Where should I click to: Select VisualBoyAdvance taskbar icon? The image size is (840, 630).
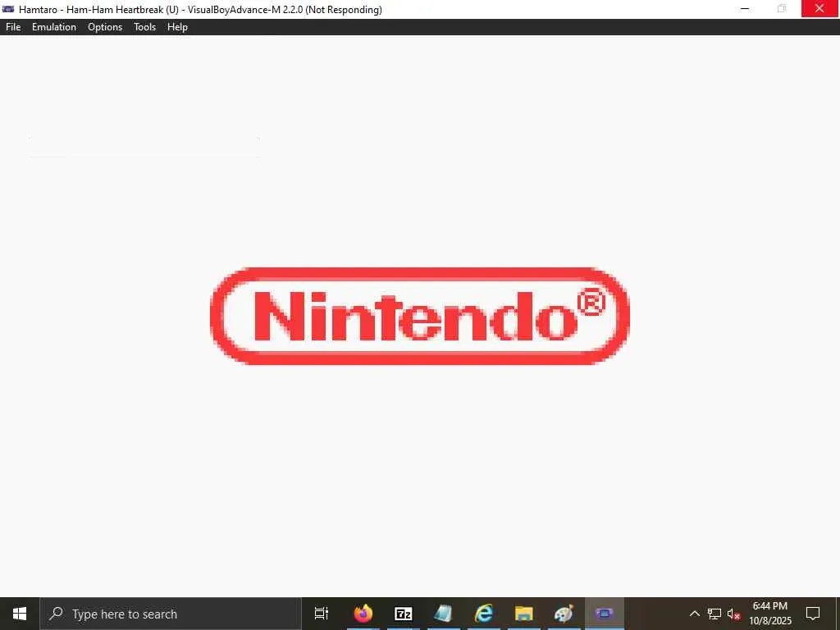coord(605,614)
